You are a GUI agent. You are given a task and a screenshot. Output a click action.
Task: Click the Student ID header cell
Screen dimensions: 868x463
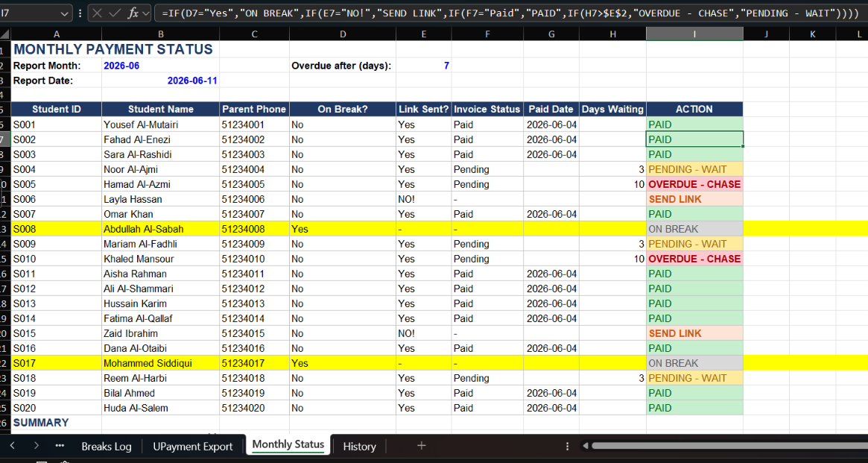(57, 109)
